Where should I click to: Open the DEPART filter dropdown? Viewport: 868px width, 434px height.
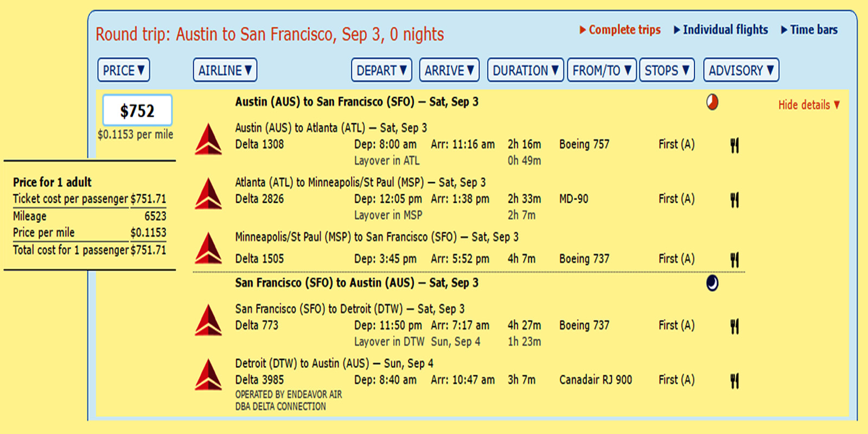point(381,71)
